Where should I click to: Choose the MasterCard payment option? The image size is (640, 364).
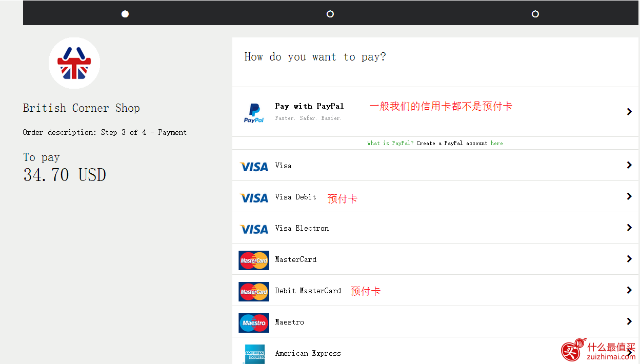[435, 259]
